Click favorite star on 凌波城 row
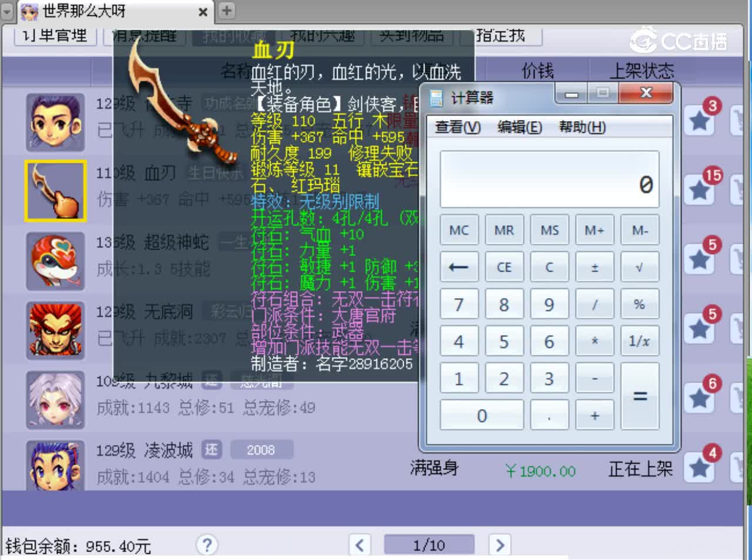Viewport: 752px width, 560px height. coord(700,467)
